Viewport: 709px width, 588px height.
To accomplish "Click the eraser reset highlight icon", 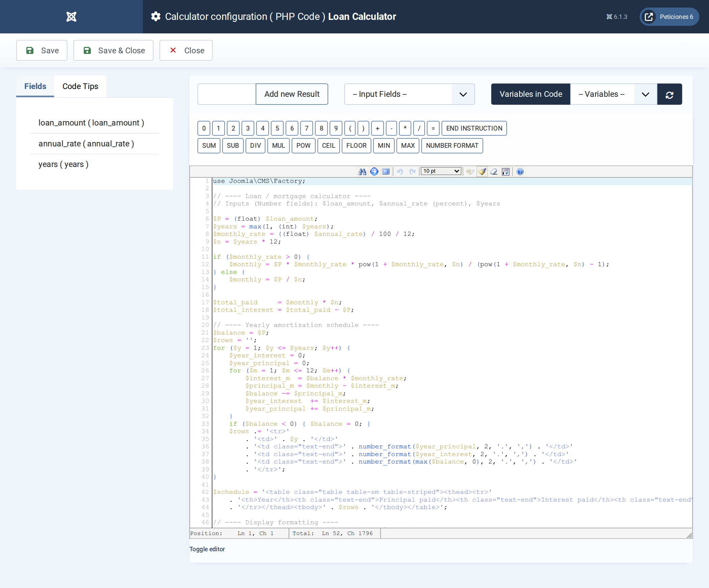I will tap(494, 171).
